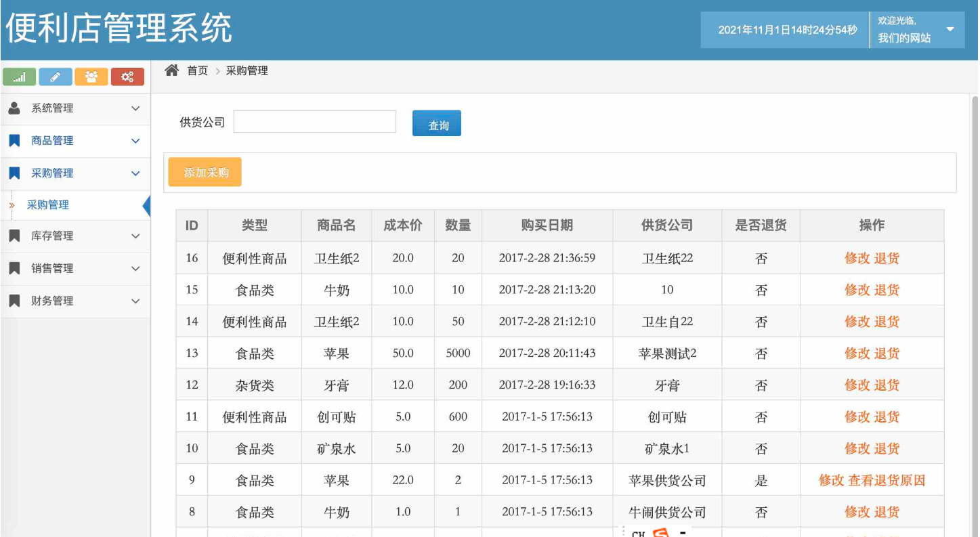Open the 库存管理 menu label
Viewport: 980px width, 537px height.
(x=52, y=236)
